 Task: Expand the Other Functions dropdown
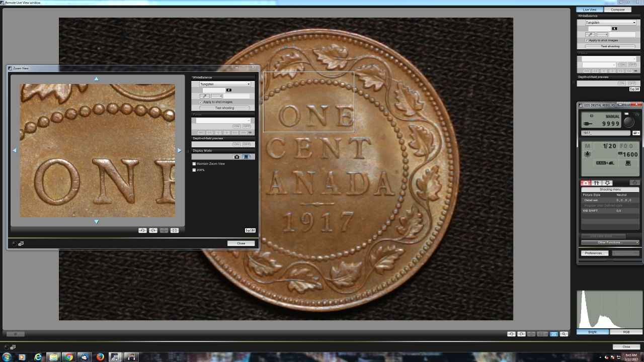tap(610, 242)
